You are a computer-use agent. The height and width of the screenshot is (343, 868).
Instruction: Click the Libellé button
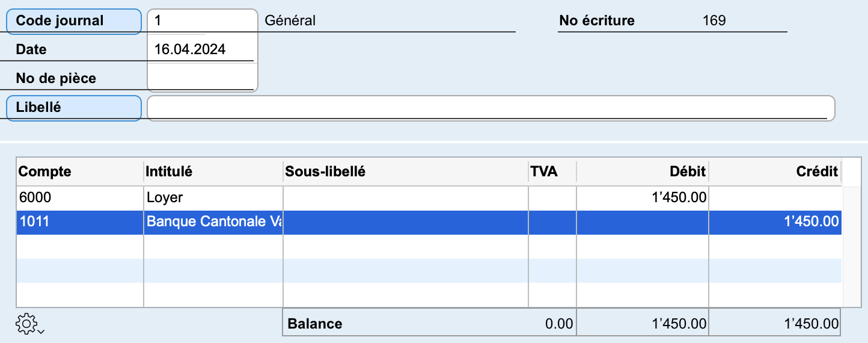[74, 108]
